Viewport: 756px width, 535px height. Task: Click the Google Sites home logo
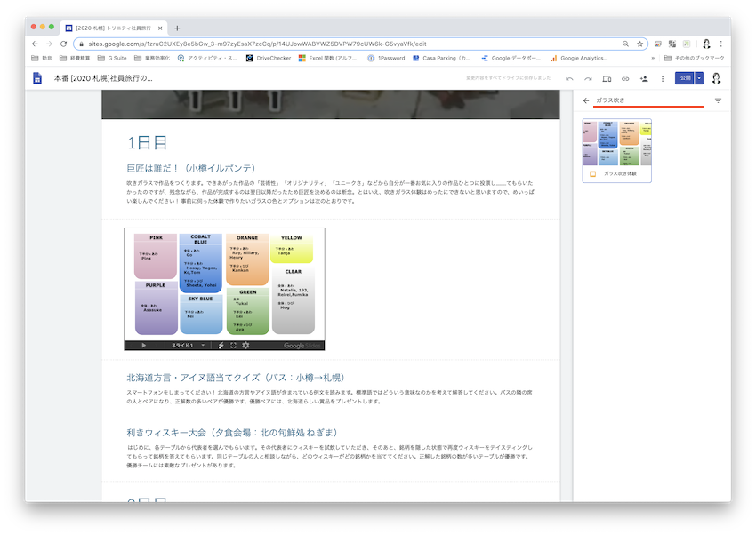37,78
